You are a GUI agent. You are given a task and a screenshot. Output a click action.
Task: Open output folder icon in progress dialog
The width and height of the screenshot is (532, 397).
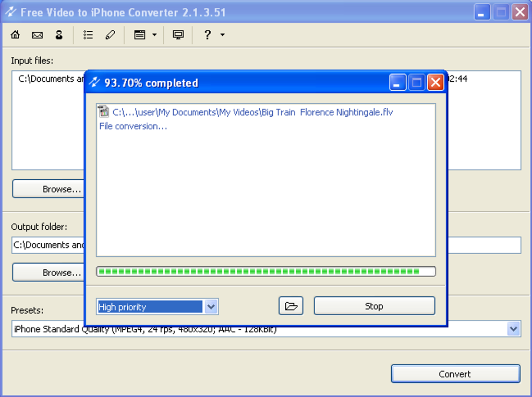291,306
